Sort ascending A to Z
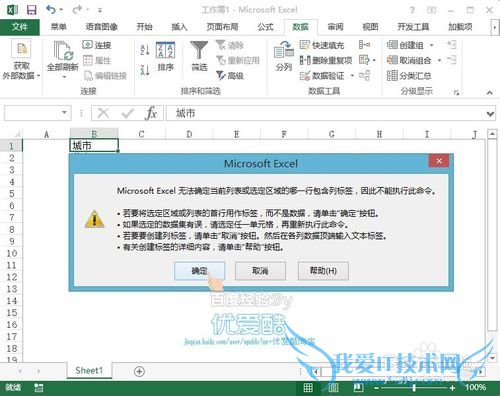The width and height of the screenshot is (500, 396). pyautogui.click(x=145, y=50)
